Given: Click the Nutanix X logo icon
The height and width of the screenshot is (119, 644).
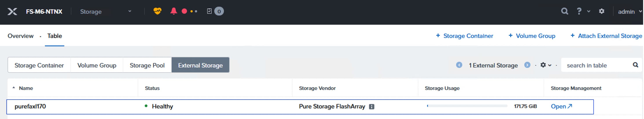Looking at the screenshot, I should click(12, 11).
